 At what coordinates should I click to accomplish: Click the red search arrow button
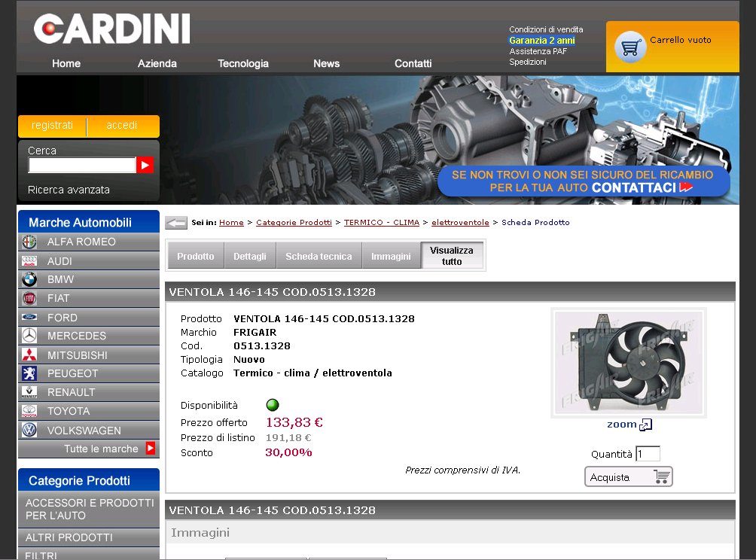[x=145, y=165]
